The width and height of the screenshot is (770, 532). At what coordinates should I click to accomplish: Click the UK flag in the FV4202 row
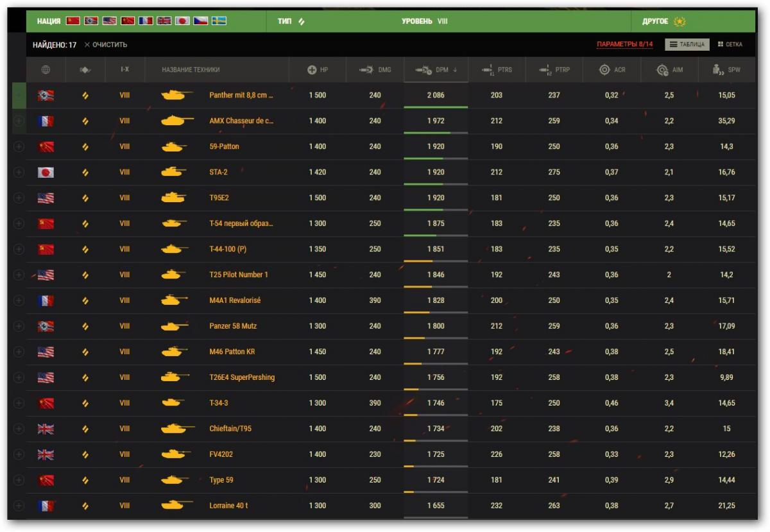pos(46,454)
